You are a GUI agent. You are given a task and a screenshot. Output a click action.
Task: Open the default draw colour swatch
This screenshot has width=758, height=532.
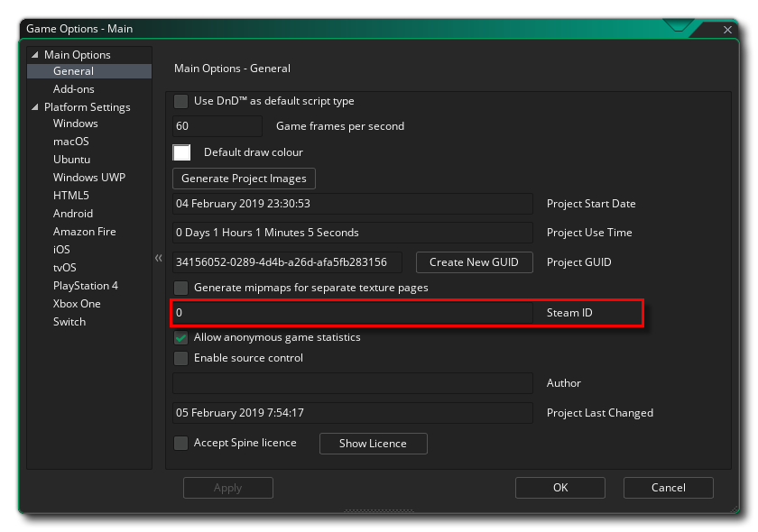click(x=181, y=152)
